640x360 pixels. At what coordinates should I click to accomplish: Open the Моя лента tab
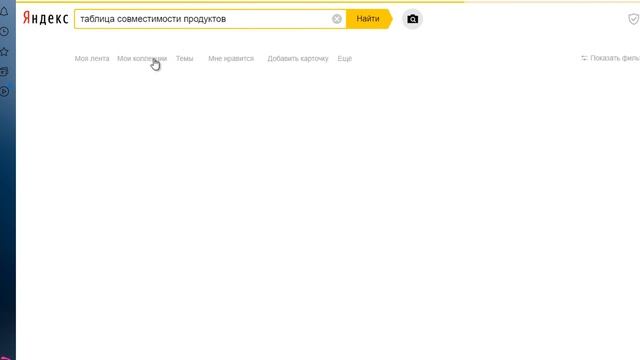point(92,58)
